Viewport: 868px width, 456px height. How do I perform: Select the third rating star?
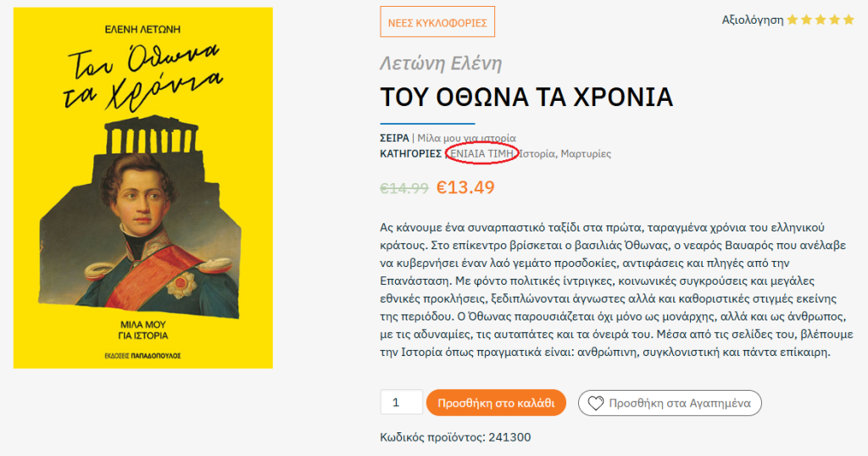(x=821, y=19)
